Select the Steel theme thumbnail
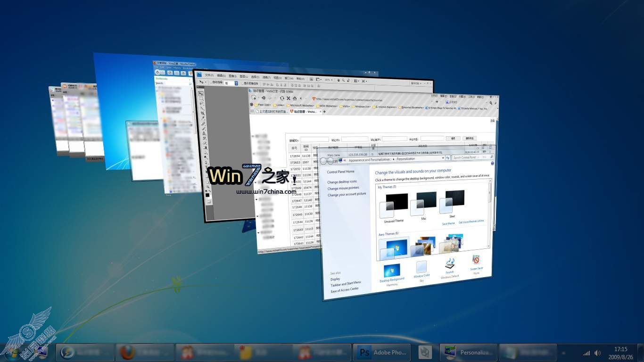The width and height of the screenshot is (644, 362). 452,202
